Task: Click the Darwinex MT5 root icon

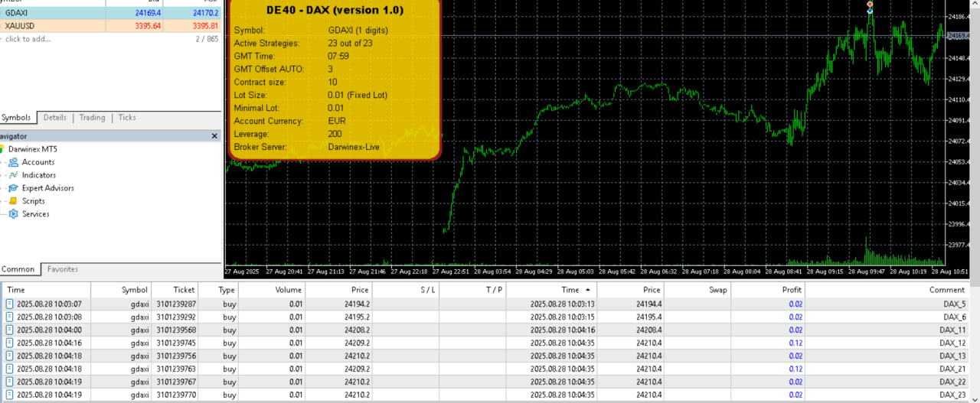Action: [2, 149]
